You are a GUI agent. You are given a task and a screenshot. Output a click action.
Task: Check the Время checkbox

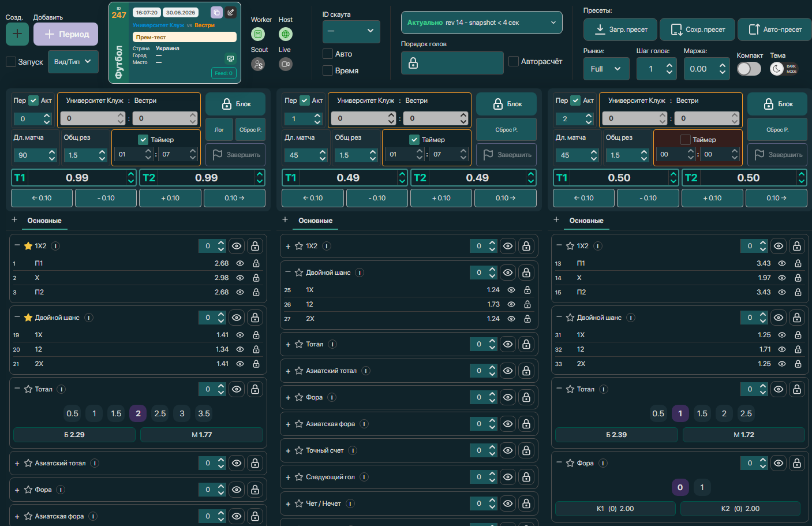click(328, 70)
